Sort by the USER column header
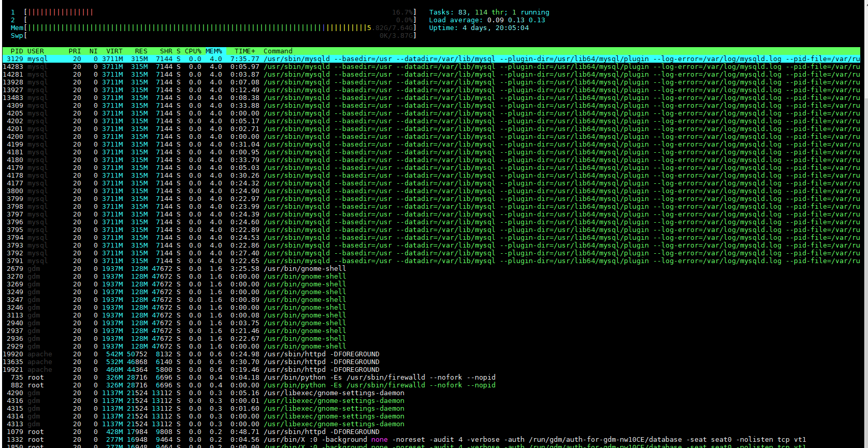 pos(36,51)
